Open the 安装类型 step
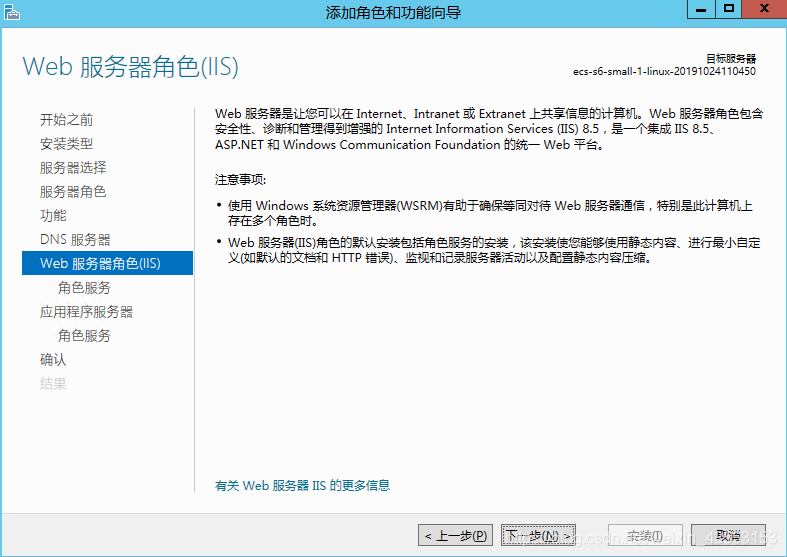The width and height of the screenshot is (787, 557). click(66, 144)
